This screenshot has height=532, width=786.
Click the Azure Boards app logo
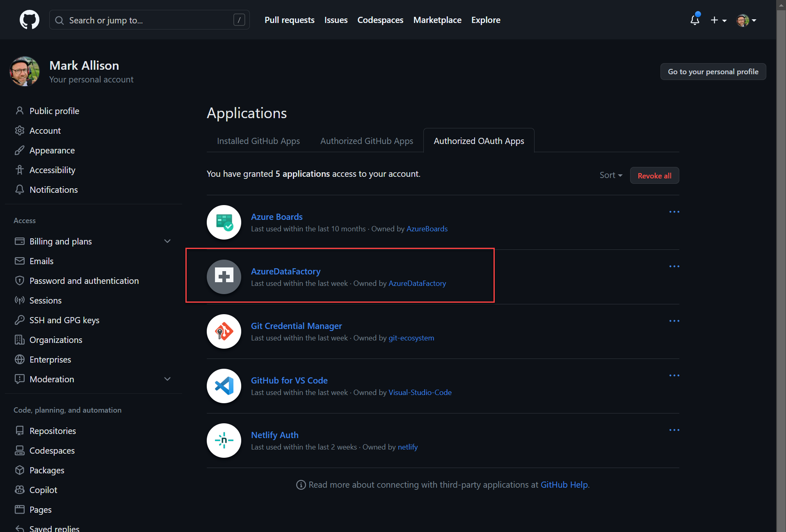(x=224, y=222)
